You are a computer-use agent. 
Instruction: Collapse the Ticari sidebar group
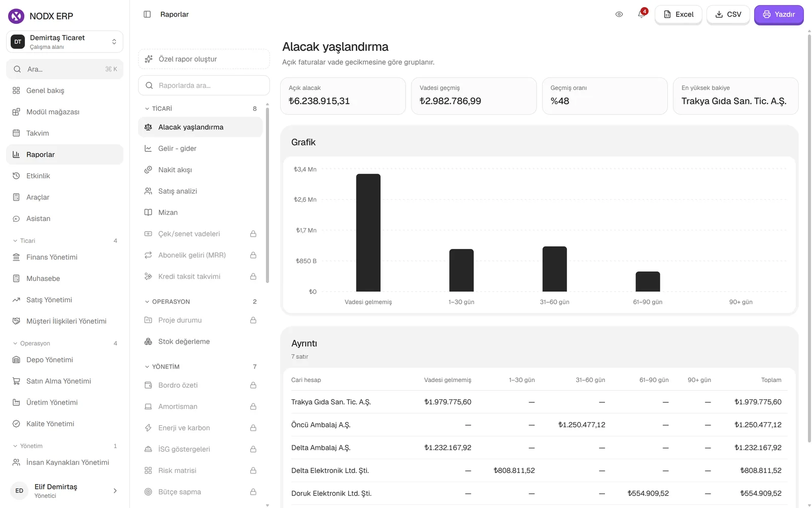point(64,241)
